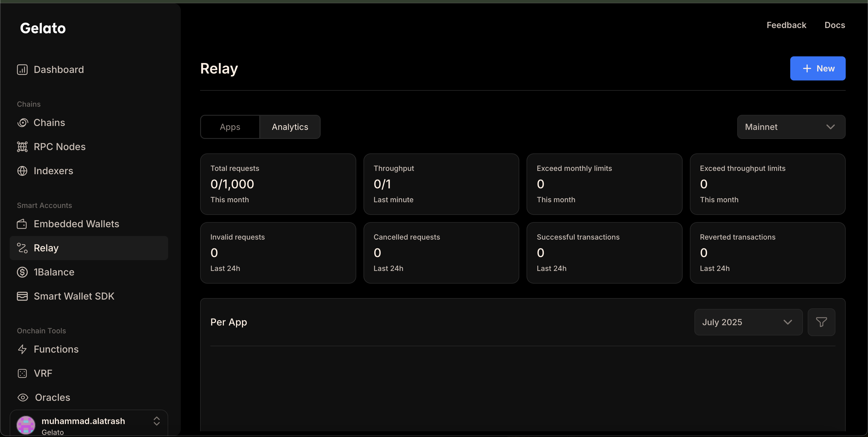868x437 pixels.
Task: Click the Relay page title
Action: coord(219,69)
